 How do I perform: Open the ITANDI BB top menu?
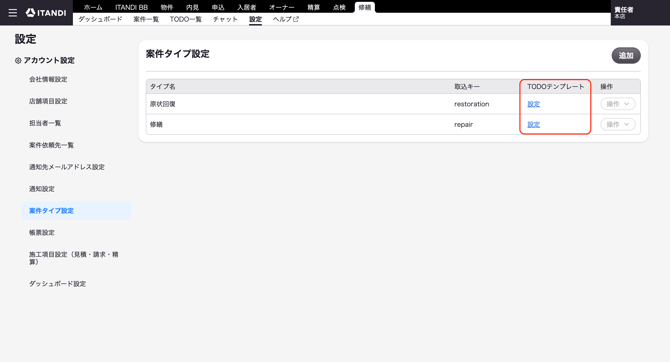tap(131, 7)
